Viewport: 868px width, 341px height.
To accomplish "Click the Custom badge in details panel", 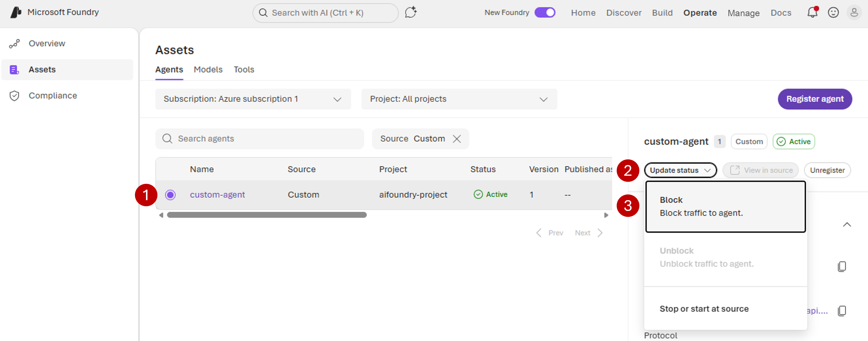I will 749,141.
